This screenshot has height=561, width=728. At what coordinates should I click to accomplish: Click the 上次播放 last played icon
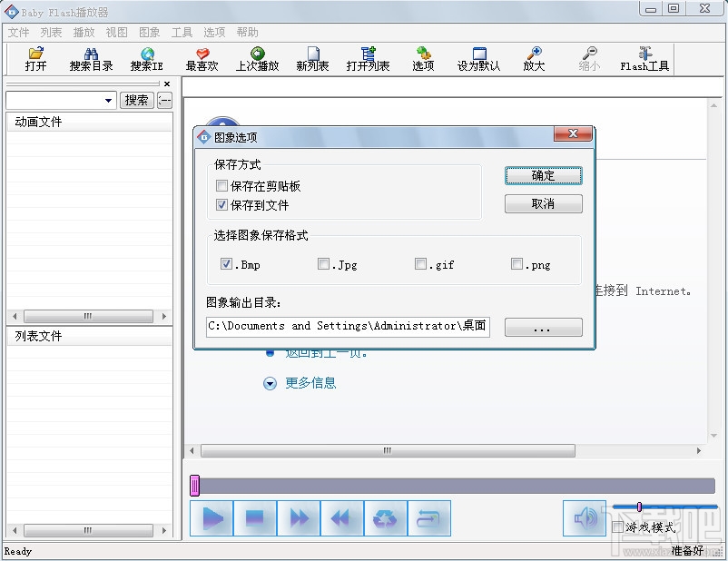point(257,59)
